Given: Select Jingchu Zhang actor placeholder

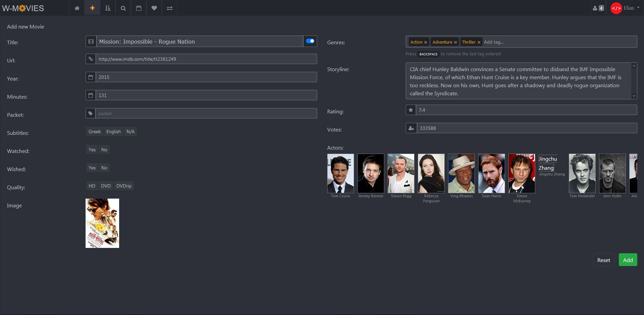Looking at the screenshot, I should tap(548, 163).
